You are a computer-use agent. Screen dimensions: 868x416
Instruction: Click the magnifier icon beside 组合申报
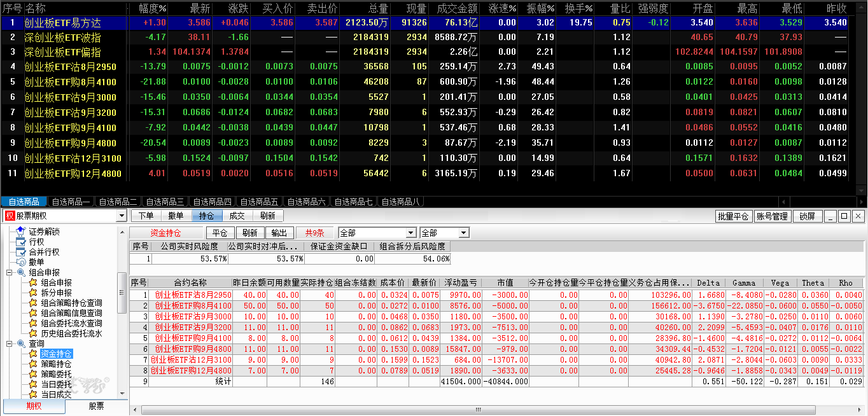(21, 272)
